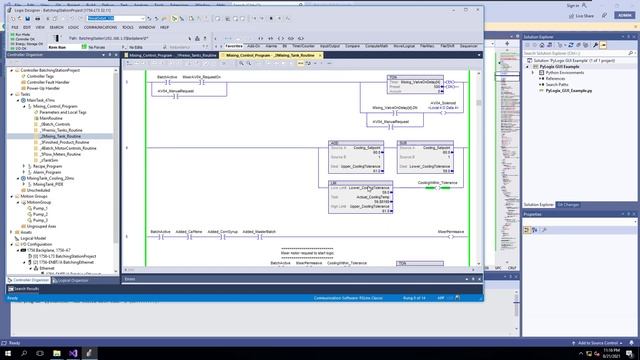Screen dimensions: 640x360
Task: Expand Python Environments in Solution Explorer
Action: 533,73
